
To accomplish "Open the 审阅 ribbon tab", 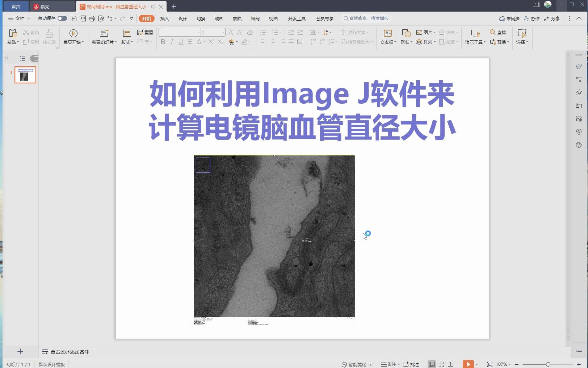I will click(255, 18).
